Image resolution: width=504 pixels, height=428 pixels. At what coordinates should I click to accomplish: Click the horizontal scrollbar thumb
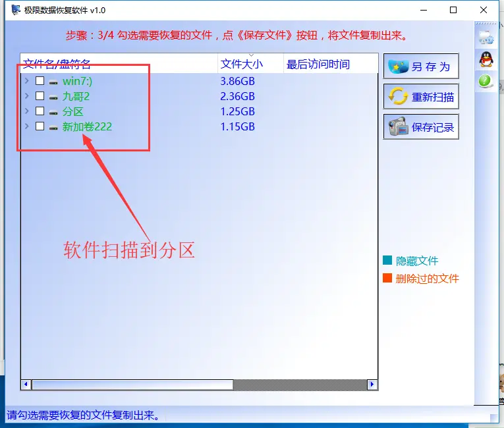(x=132, y=385)
